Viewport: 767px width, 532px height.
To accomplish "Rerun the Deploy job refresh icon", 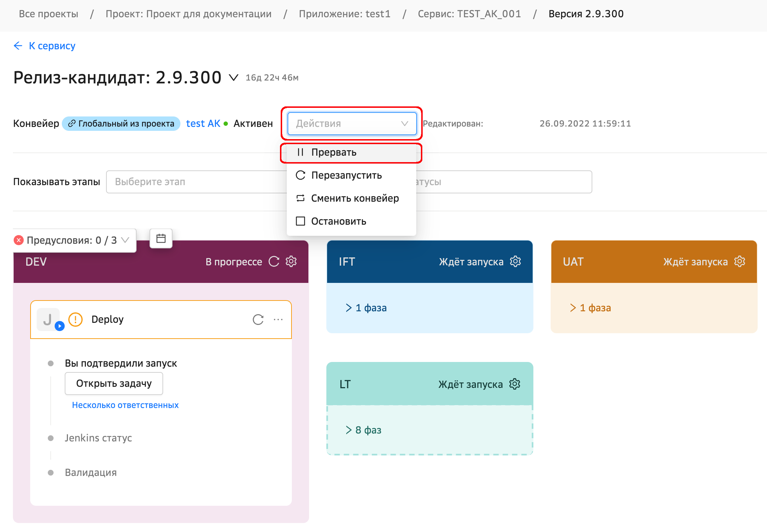I will click(x=258, y=319).
